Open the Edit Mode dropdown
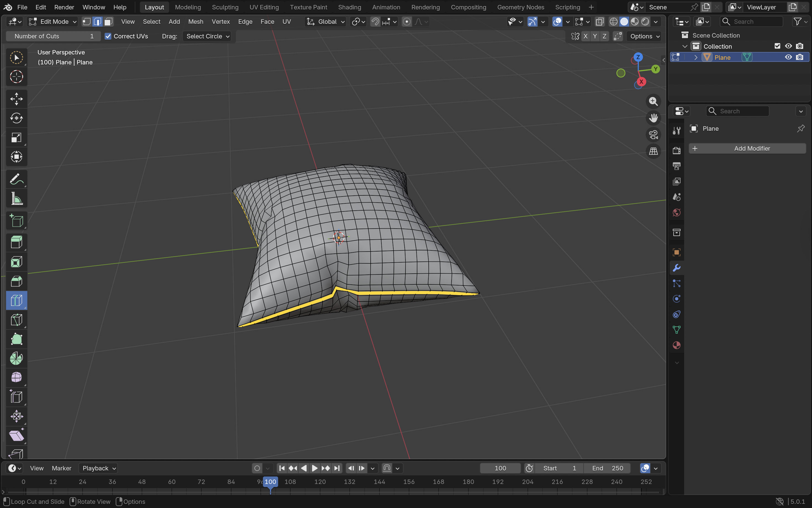The image size is (812, 508). pyautogui.click(x=53, y=22)
